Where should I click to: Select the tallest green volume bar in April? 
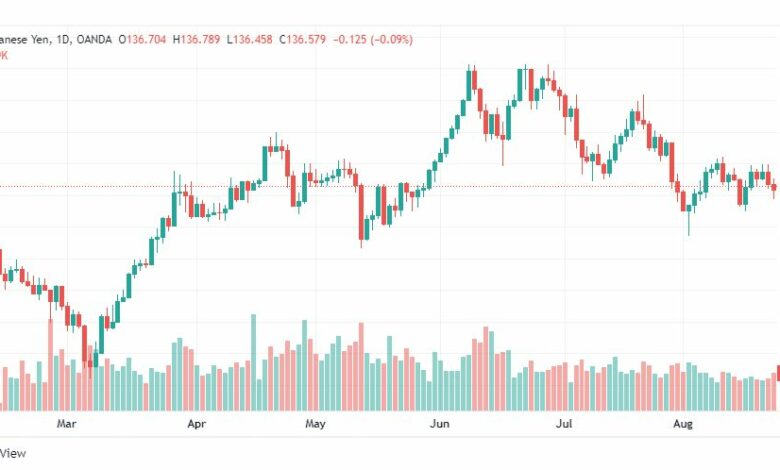253,363
